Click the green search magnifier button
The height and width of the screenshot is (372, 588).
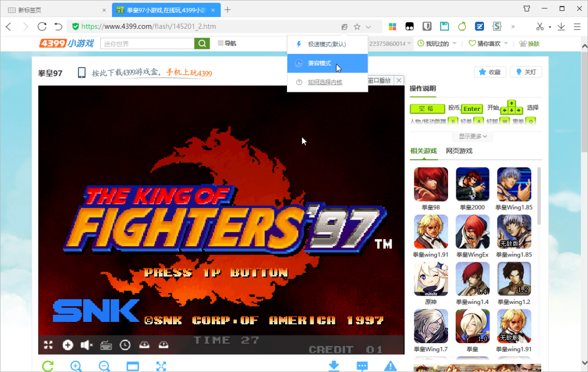coord(202,44)
